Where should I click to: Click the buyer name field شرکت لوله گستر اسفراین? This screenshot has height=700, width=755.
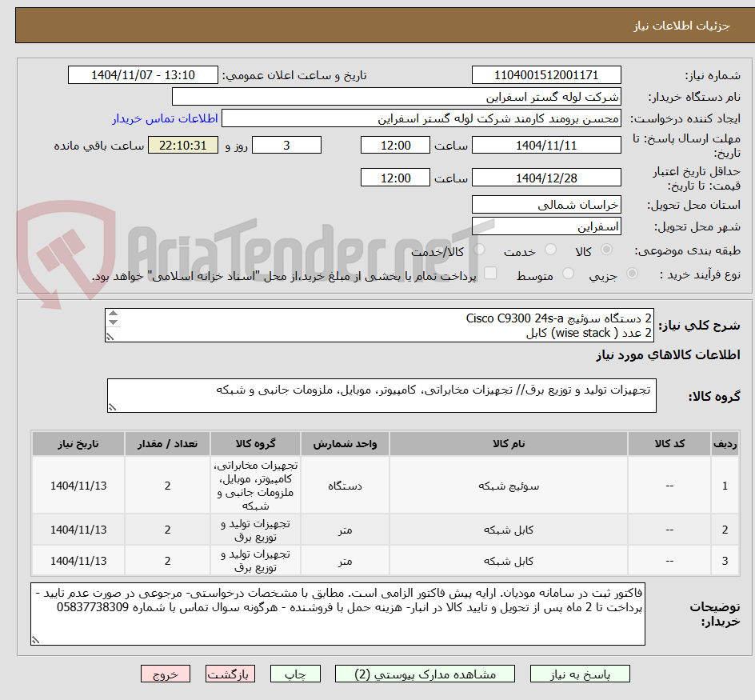pyautogui.click(x=396, y=97)
